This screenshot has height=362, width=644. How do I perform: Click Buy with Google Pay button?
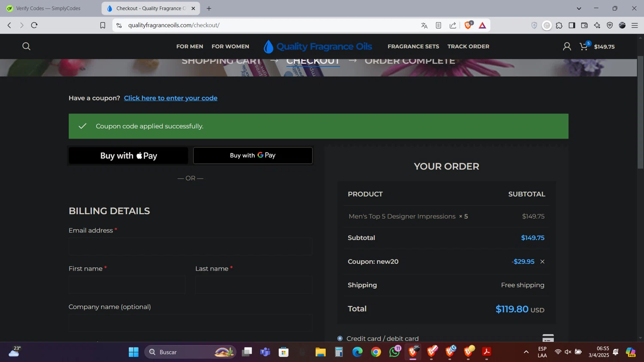(253, 155)
